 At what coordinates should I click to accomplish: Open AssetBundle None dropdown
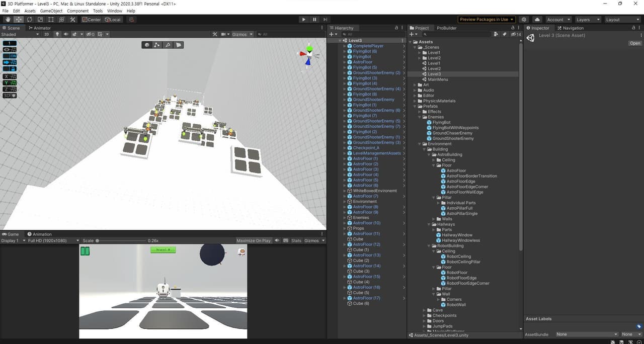click(x=587, y=334)
